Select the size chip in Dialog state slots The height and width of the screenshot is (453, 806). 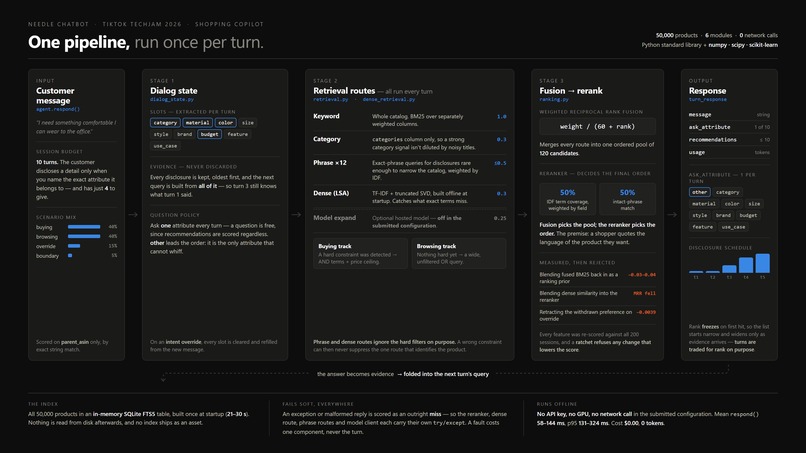pos(248,123)
